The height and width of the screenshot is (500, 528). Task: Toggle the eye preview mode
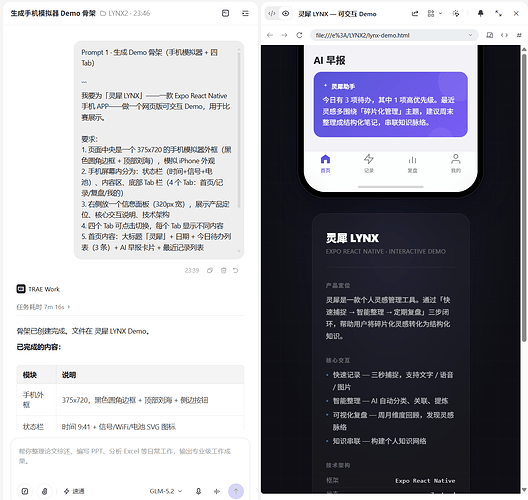point(286,13)
